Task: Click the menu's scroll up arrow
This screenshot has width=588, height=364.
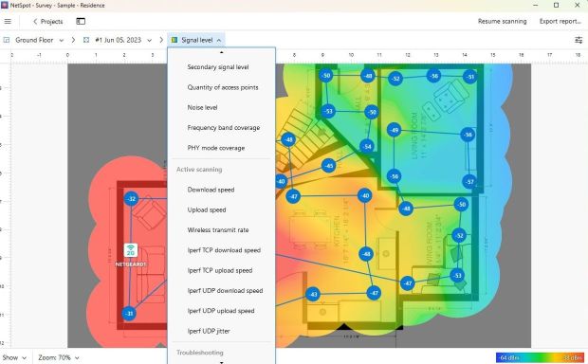Action: (x=221, y=52)
